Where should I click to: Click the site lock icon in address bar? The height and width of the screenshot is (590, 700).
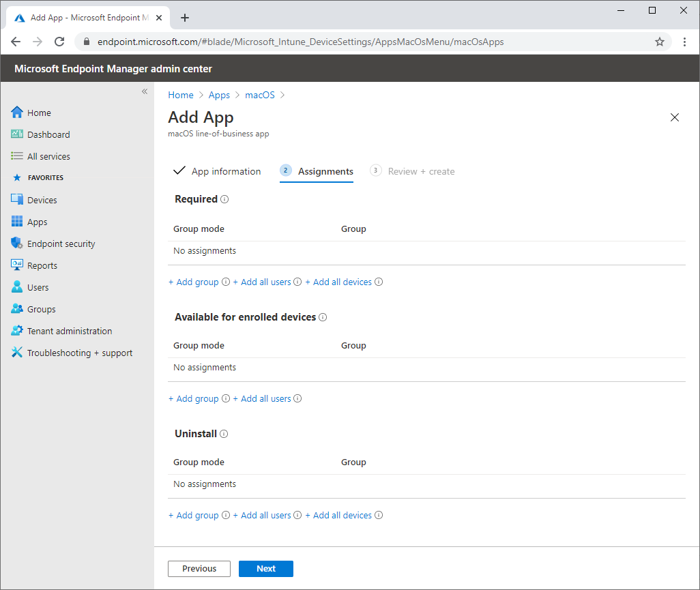(x=87, y=42)
